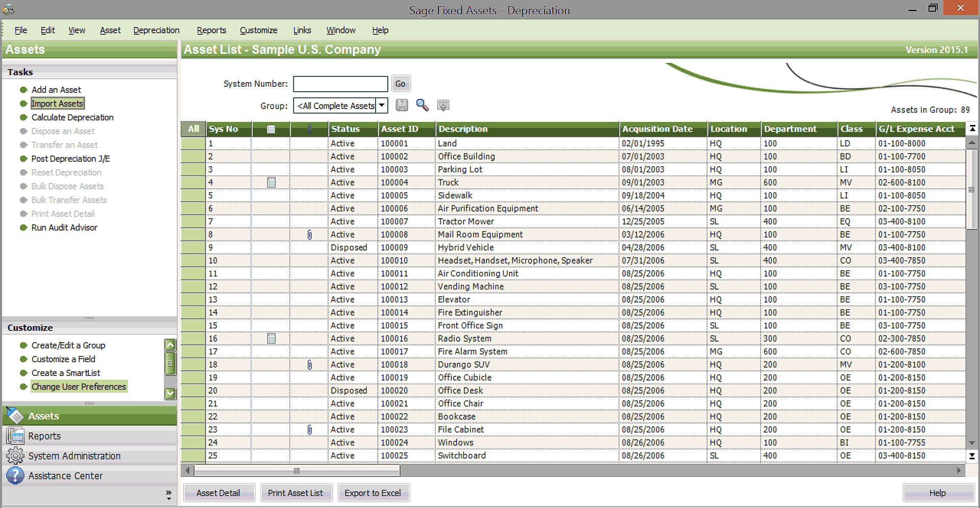Click the Help button at bottom right

tap(938, 493)
